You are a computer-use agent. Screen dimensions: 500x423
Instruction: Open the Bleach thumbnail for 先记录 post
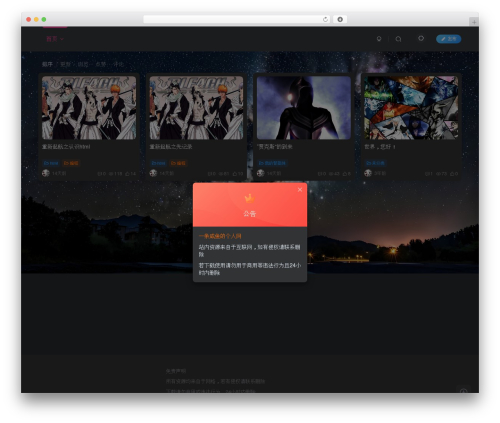click(196, 108)
